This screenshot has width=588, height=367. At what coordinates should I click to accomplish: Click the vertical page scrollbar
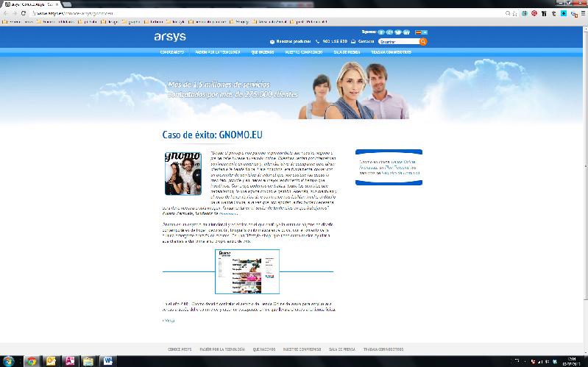coord(585,166)
